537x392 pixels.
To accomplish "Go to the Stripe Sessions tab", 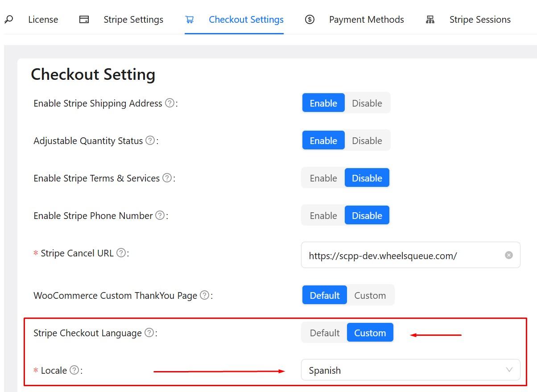I will click(479, 20).
